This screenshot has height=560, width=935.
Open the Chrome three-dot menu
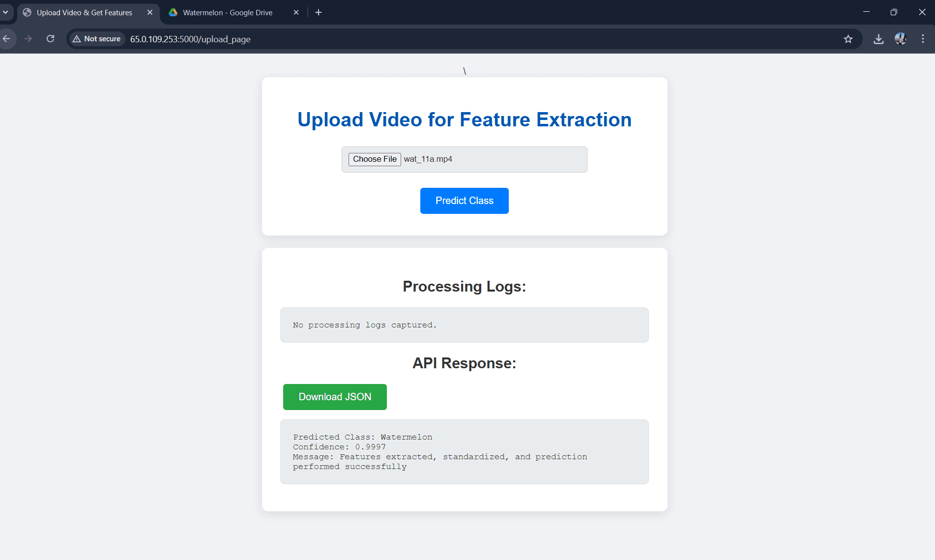(x=923, y=39)
